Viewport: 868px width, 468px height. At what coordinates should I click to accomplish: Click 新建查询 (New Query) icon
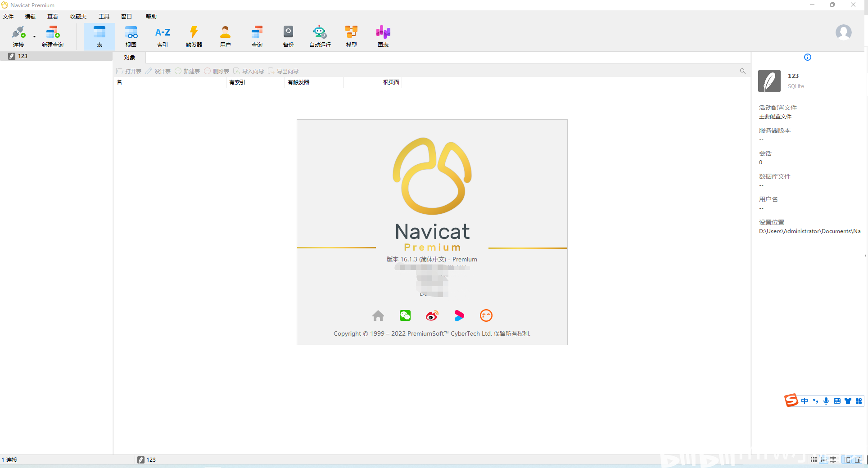point(53,36)
